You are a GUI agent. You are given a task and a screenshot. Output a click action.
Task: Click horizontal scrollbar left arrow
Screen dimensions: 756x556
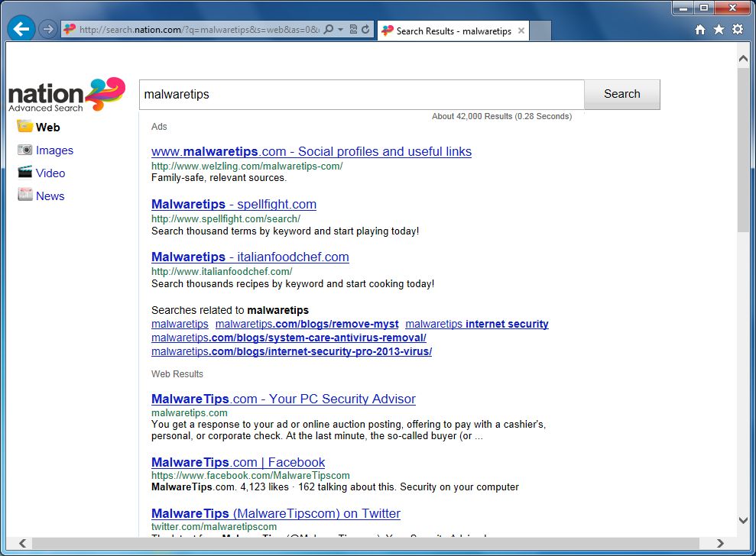pos(22,543)
